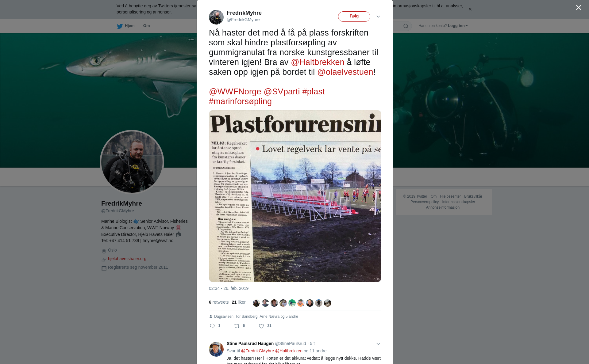The image size is (589, 364).
Task: Visit hjelphavetshaier.org profile link
Action: [x=127, y=259]
